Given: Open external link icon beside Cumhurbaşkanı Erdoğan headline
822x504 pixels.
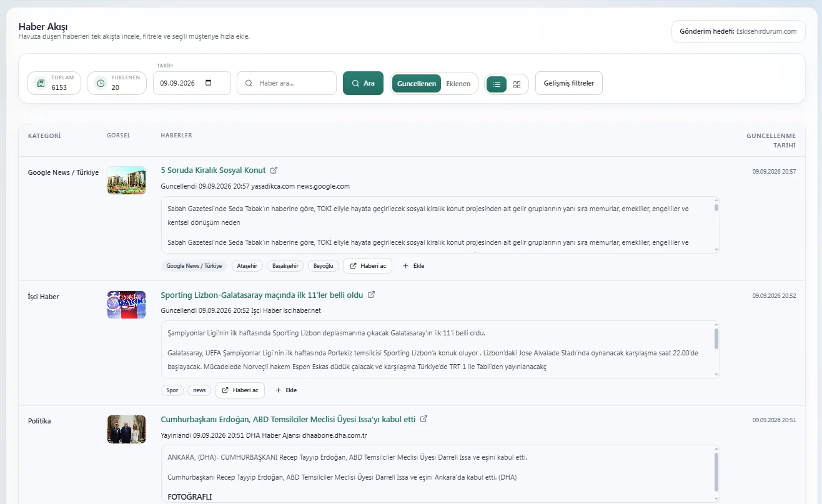Looking at the screenshot, I should [423, 418].
